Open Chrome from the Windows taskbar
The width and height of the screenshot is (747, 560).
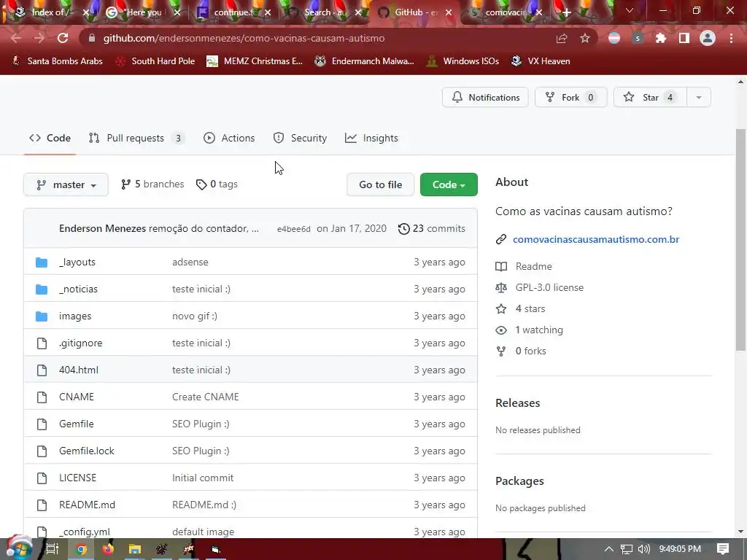point(81,550)
